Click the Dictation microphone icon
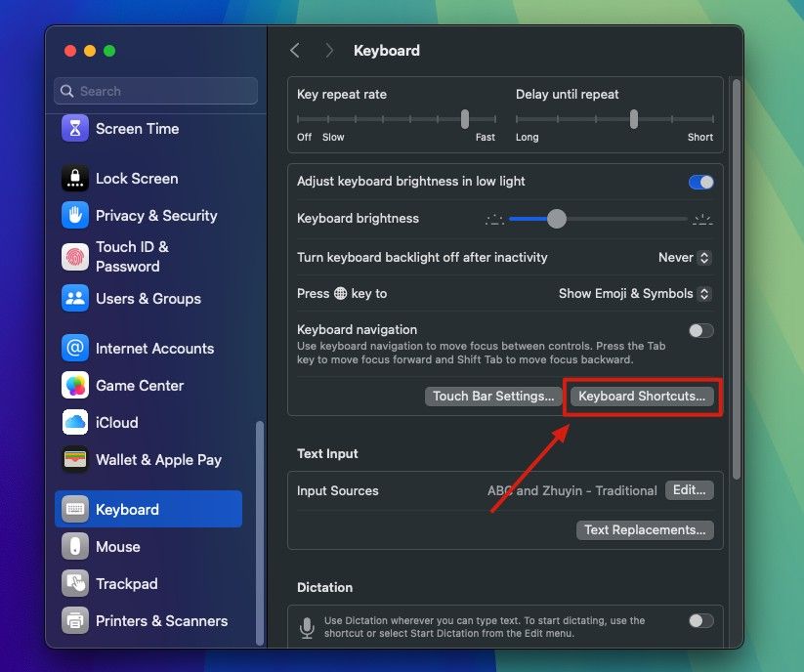804x672 pixels. pos(307,627)
